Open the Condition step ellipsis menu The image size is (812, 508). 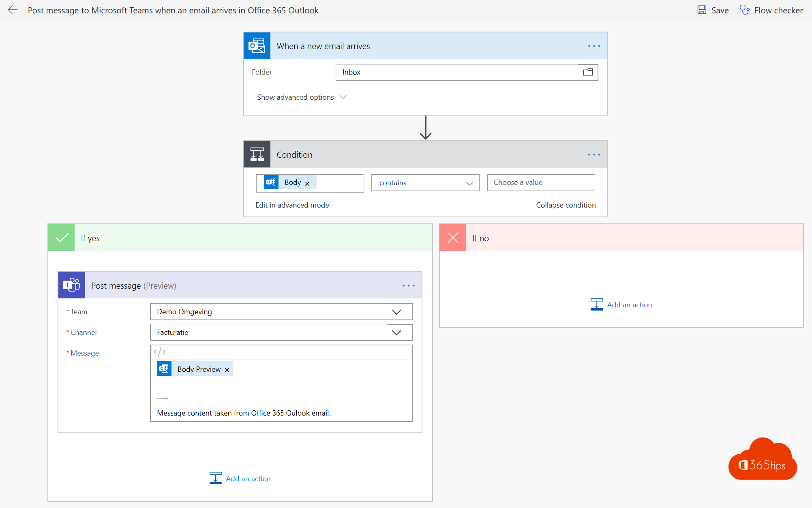[594, 155]
